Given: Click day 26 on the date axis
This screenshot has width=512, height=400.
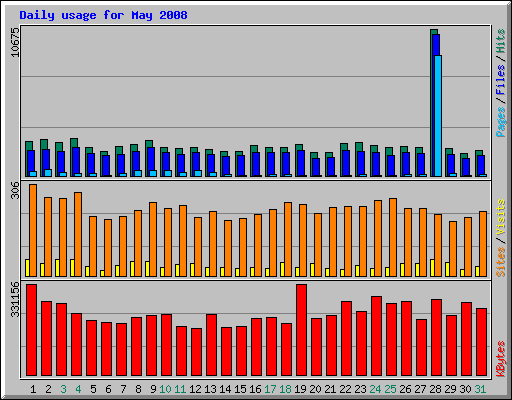Looking at the screenshot, I should click(405, 389).
